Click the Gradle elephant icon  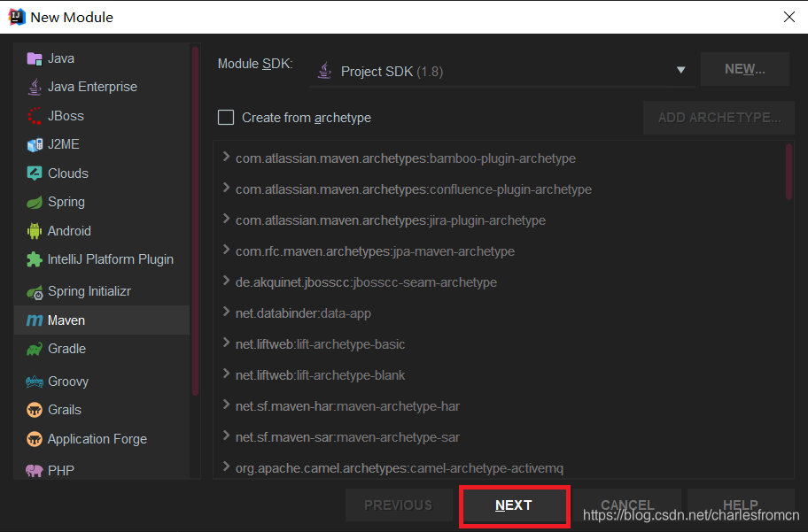(35, 349)
